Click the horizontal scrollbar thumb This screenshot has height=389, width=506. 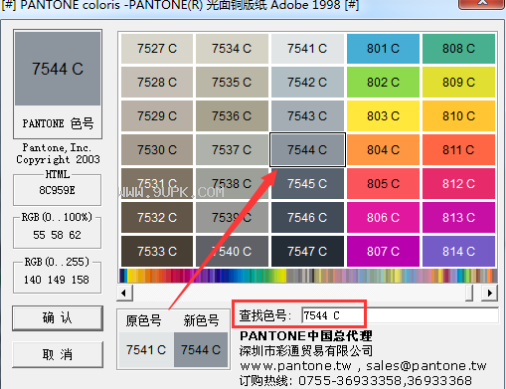[469, 293]
